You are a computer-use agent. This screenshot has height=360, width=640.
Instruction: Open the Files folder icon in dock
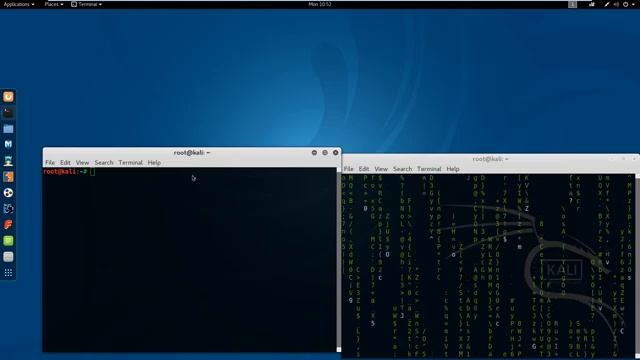click(x=8, y=129)
